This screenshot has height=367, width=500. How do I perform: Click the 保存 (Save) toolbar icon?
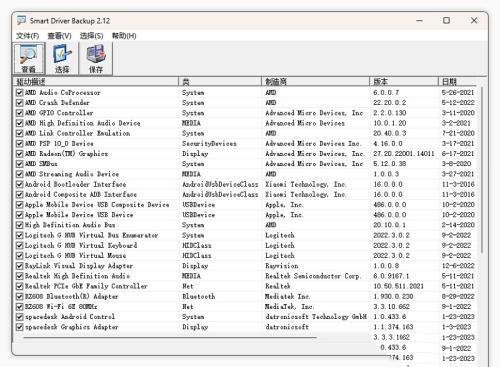tap(96, 58)
